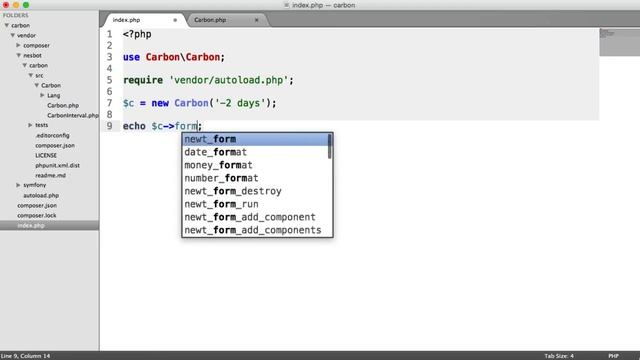
Task: Open composer.json under nesbot carbon
Action: click(55, 145)
